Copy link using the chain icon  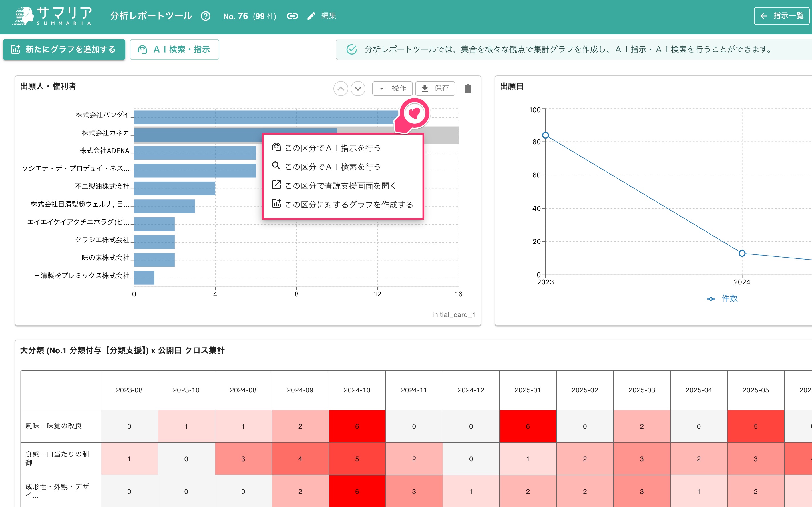(x=292, y=16)
